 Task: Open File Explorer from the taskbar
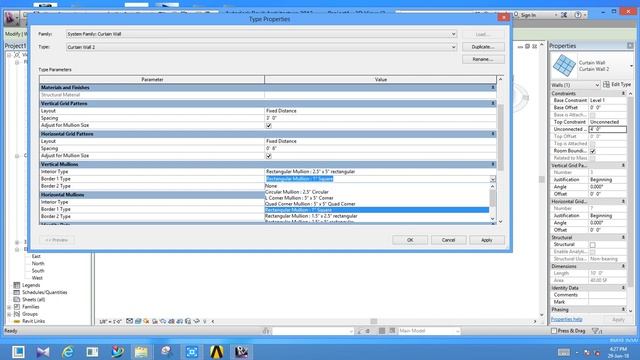coord(142,351)
